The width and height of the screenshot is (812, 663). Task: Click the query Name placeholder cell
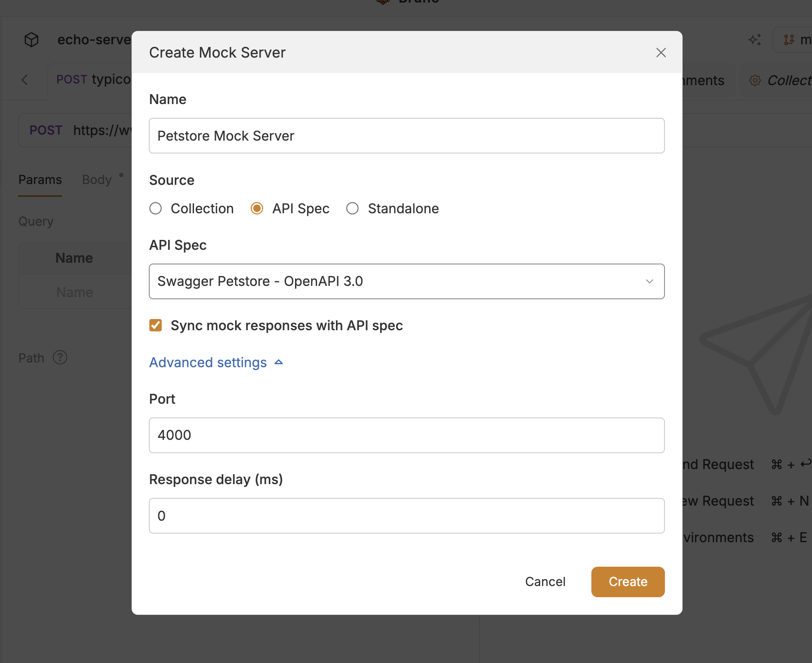pos(75,292)
